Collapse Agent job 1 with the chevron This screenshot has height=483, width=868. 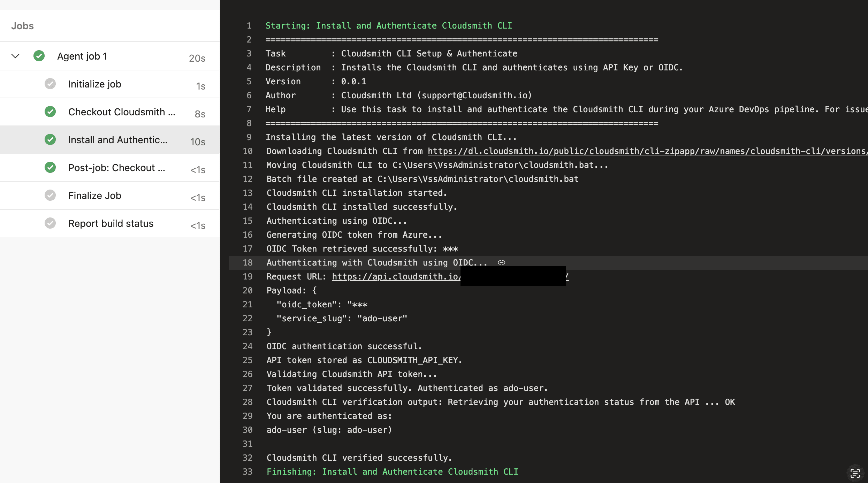15,56
